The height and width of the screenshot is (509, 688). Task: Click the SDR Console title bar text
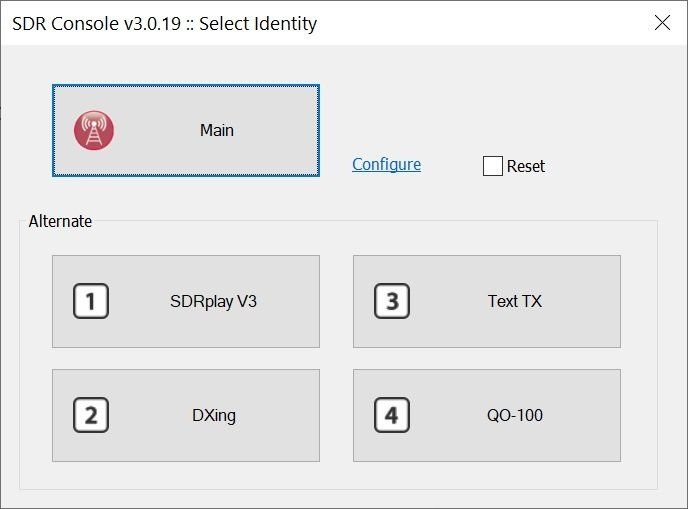[164, 23]
